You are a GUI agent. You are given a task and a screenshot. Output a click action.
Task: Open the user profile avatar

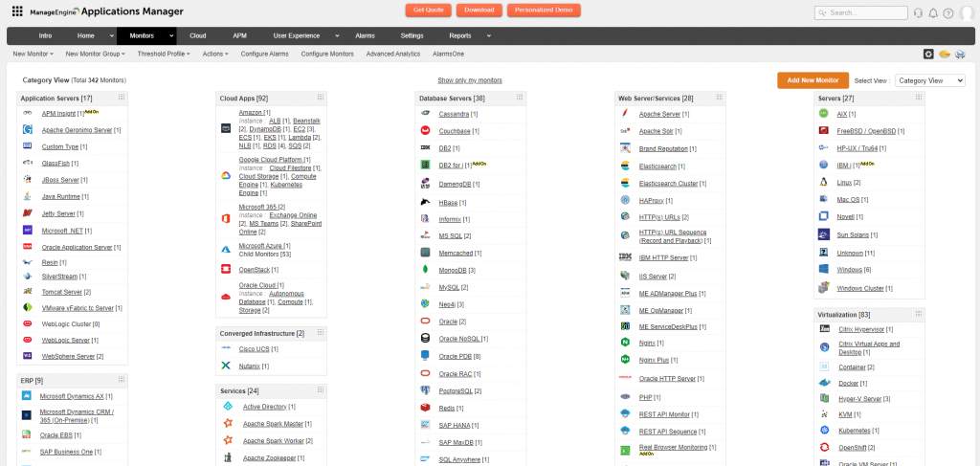(x=968, y=12)
